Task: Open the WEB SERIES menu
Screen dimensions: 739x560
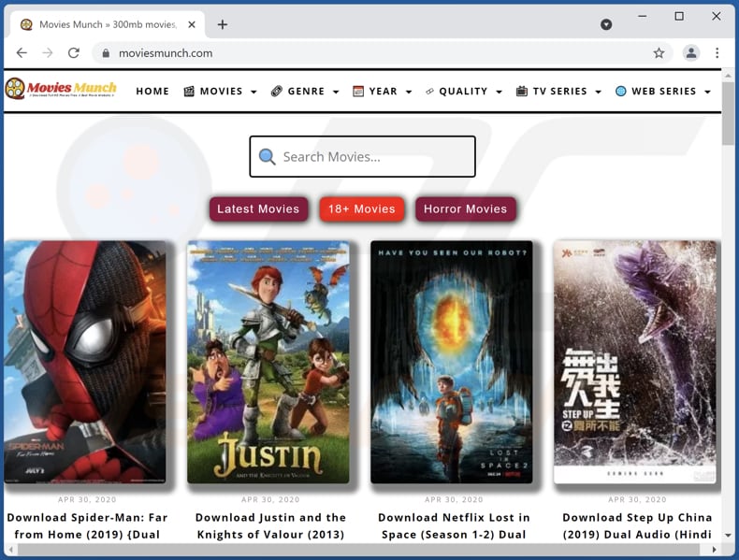Action: point(663,92)
